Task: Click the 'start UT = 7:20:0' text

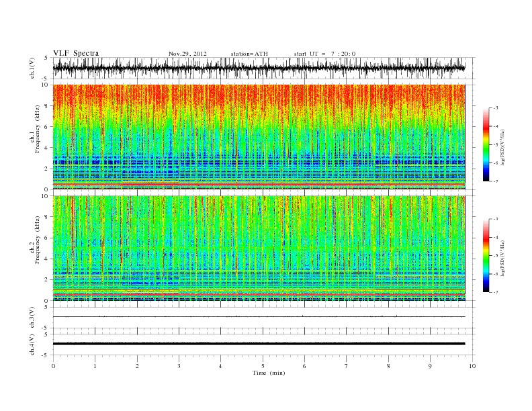Action: pos(324,54)
